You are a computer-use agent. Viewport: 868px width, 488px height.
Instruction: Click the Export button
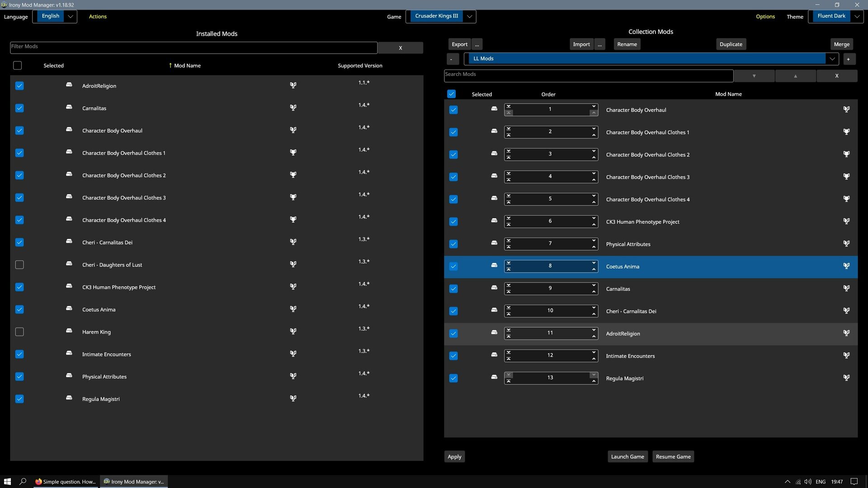click(x=459, y=44)
